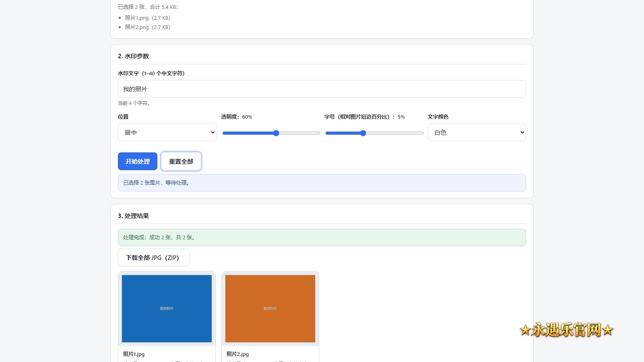The image size is (644, 362).
Task: Click the 照片2.png file list entry
Action: (x=148, y=27)
